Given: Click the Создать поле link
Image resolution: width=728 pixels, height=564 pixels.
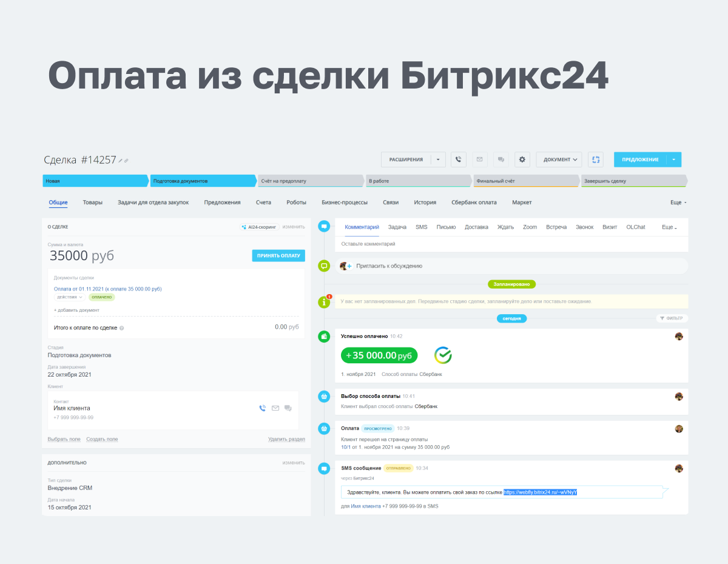Looking at the screenshot, I should [102, 439].
